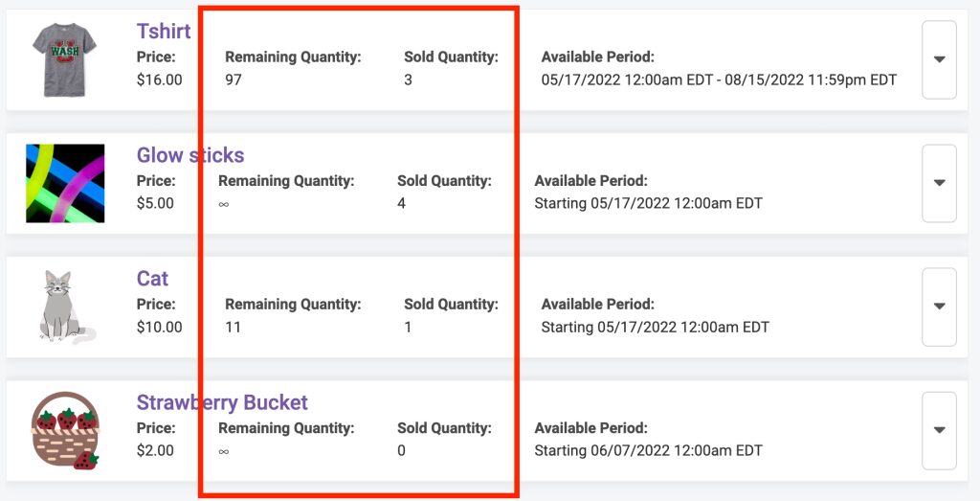Click the gray cat illustration
Viewport: 980px width, 501px height.
click(65, 307)
